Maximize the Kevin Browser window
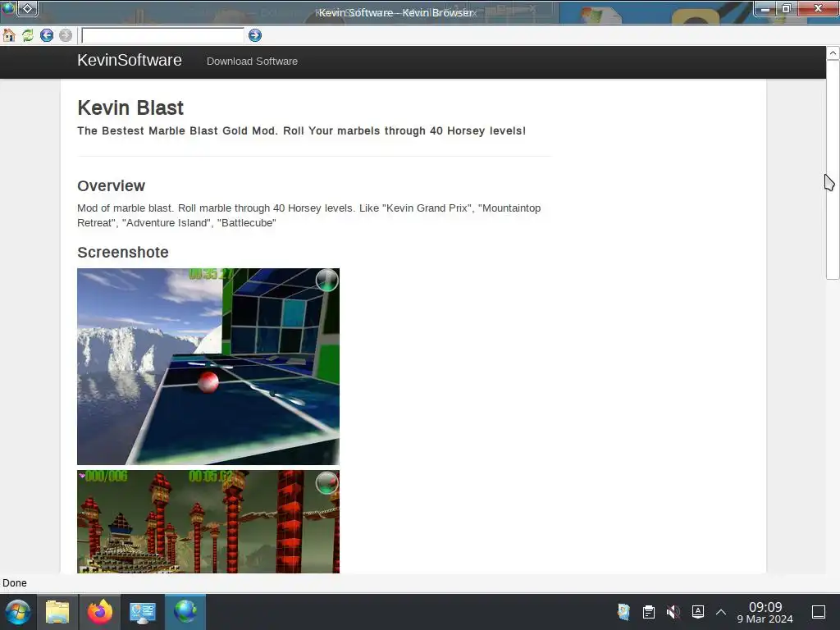Screen dimensions: 840x630 point(787,8)
